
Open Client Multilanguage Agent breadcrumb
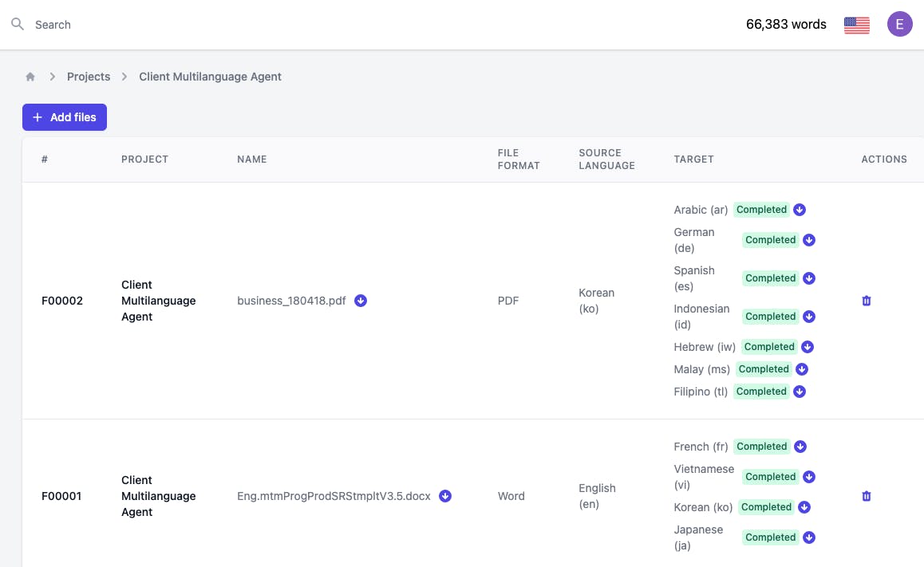tap(210, 77)
